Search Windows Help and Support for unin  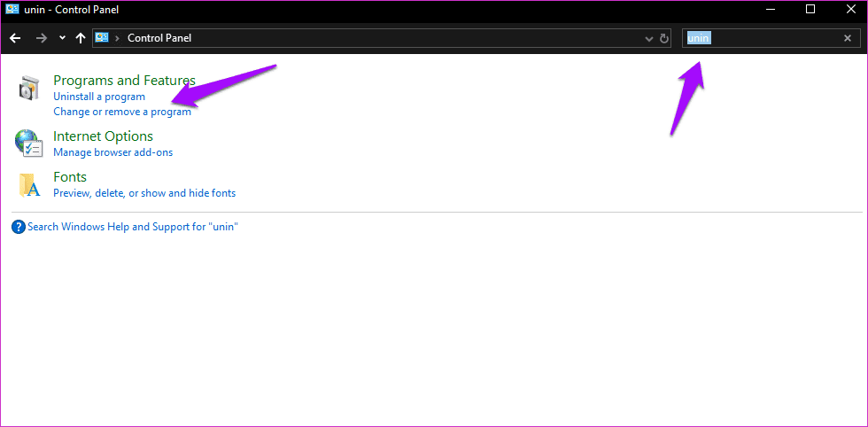133,227
